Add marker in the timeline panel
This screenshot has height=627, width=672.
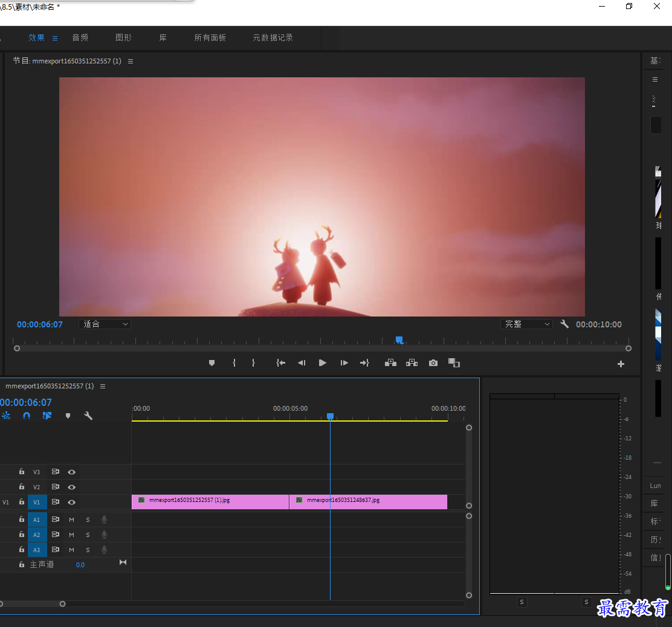68,416
